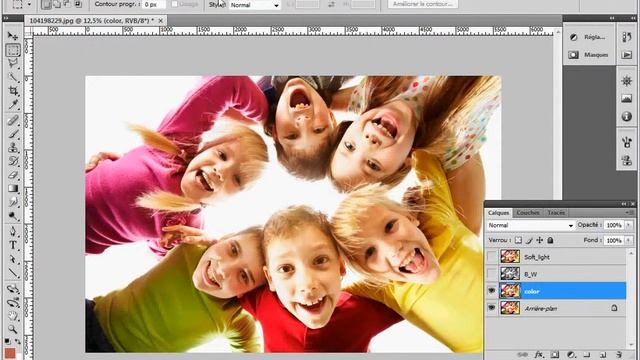The height and width of the screenshot is (360, 640).
Task: Open the Fond fill slider arrow
Action: coord(629,240)
